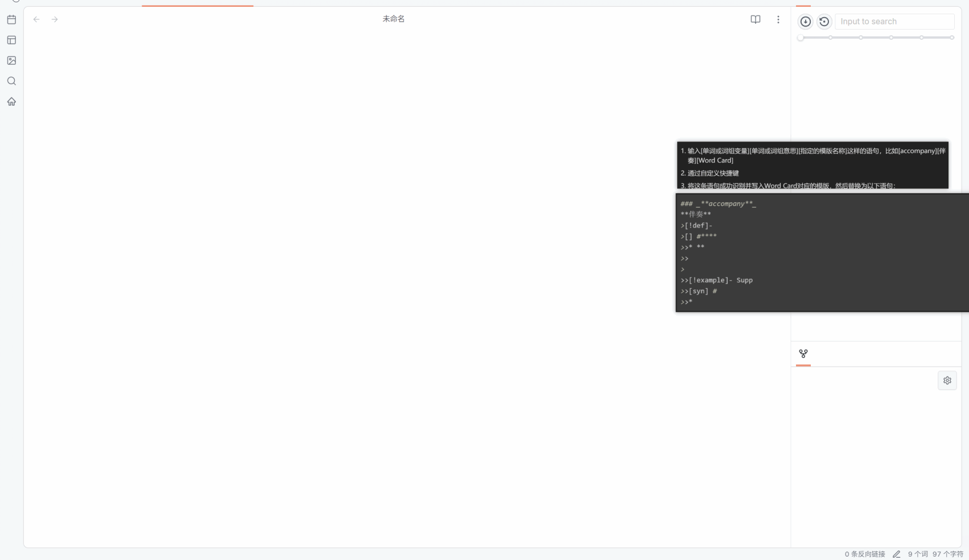Screen dimensions: 969x560
Task: Click the code line ### _**accompany**_
Action: pyautogui.click(x=718, y=204)
